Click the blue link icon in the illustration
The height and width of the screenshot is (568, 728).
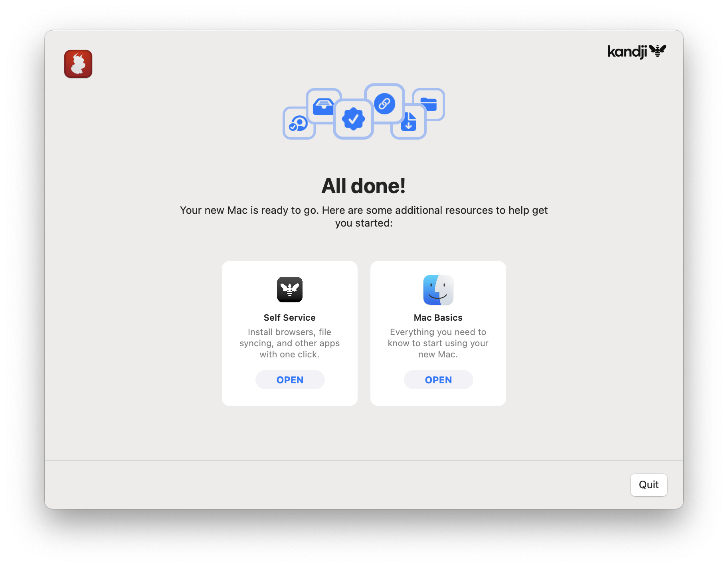[385, 104]
